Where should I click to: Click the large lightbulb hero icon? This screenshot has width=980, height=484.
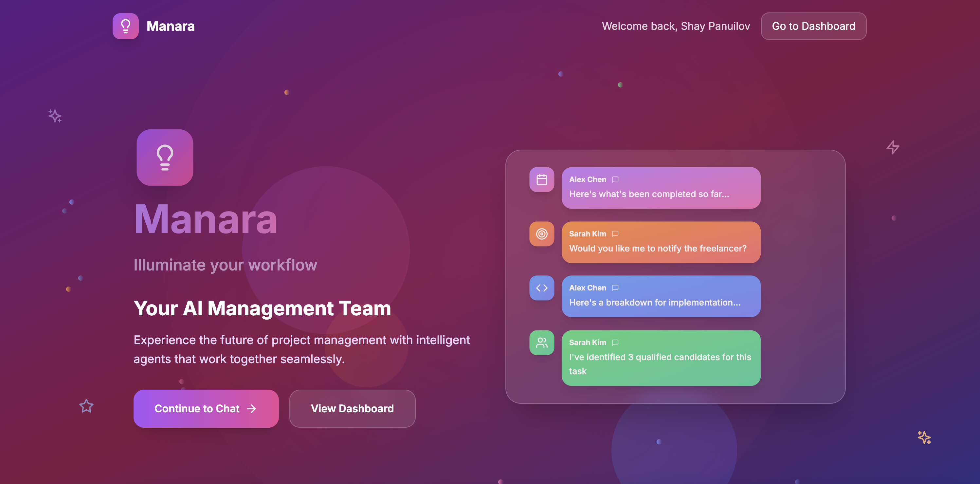click(x=165, y=157)
